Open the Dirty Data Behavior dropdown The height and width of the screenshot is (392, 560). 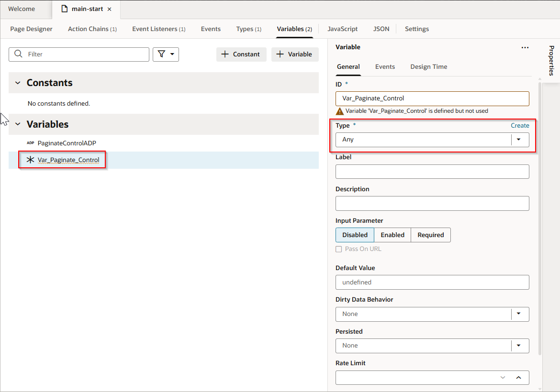pyautogui.click(x=518, y=314)
